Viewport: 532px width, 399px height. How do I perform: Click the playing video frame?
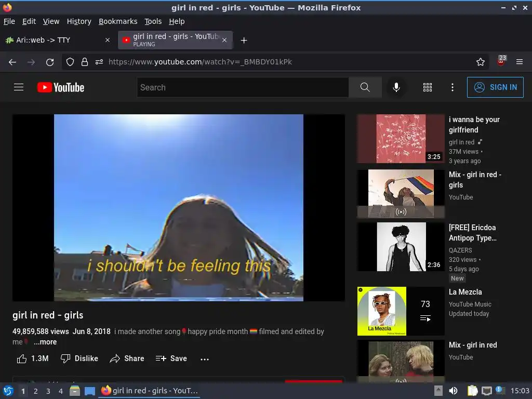pyautogui.click(x=179, y=208)
